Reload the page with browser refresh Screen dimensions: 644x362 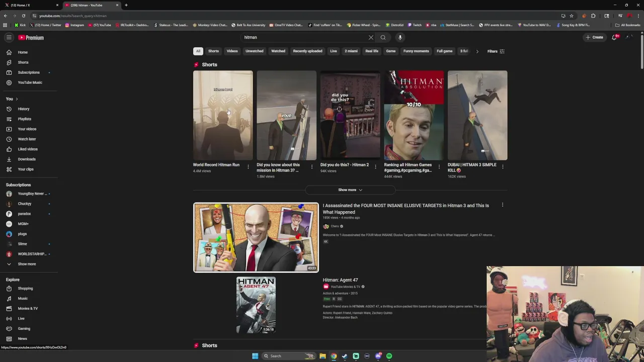[23, 16]
